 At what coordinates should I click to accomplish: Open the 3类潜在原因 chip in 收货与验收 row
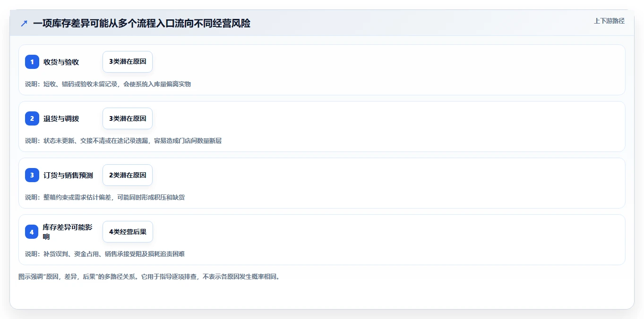tap(128, 62)
